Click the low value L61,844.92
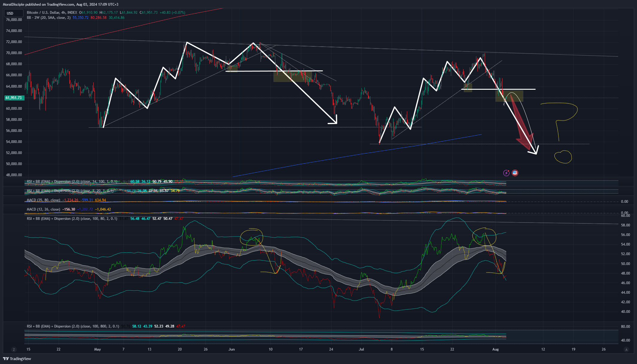 [x=129, y=13]
